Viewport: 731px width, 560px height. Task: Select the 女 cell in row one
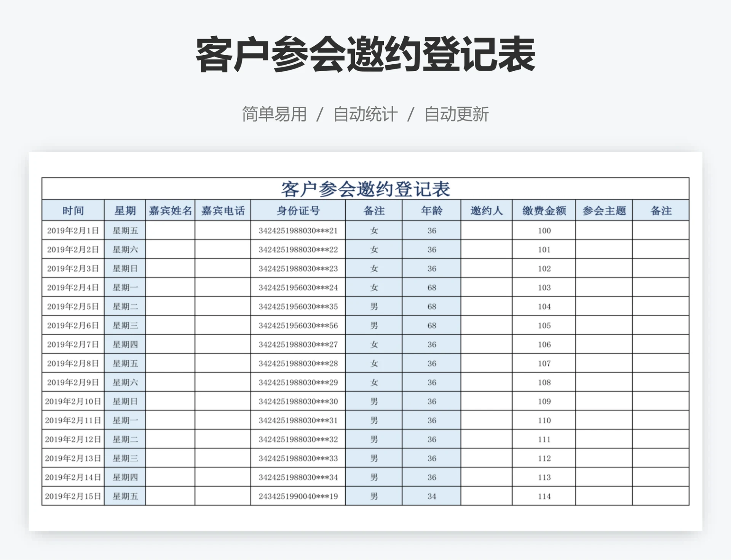click(x=373, y=230)
